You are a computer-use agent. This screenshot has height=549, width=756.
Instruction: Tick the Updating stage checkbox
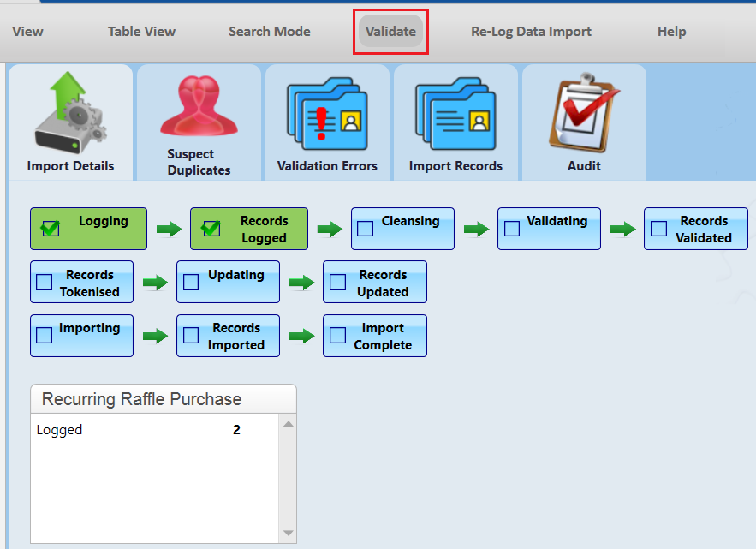coord(191,282)
